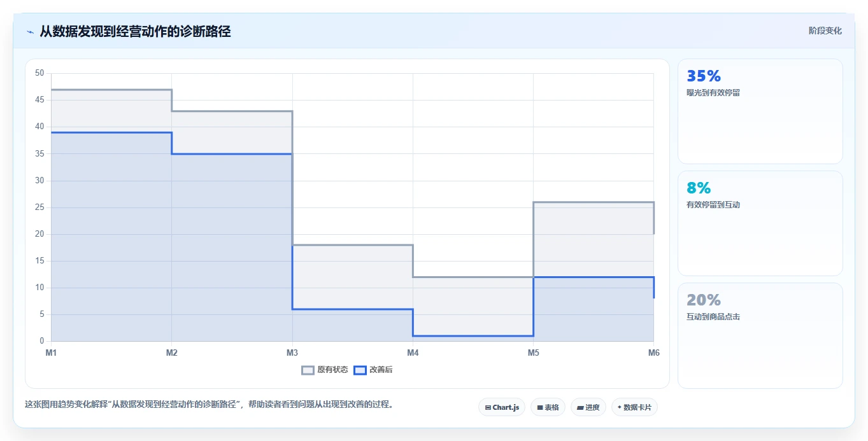
Task: Click the 25 y-axis tick label
Action: (39, 207)
